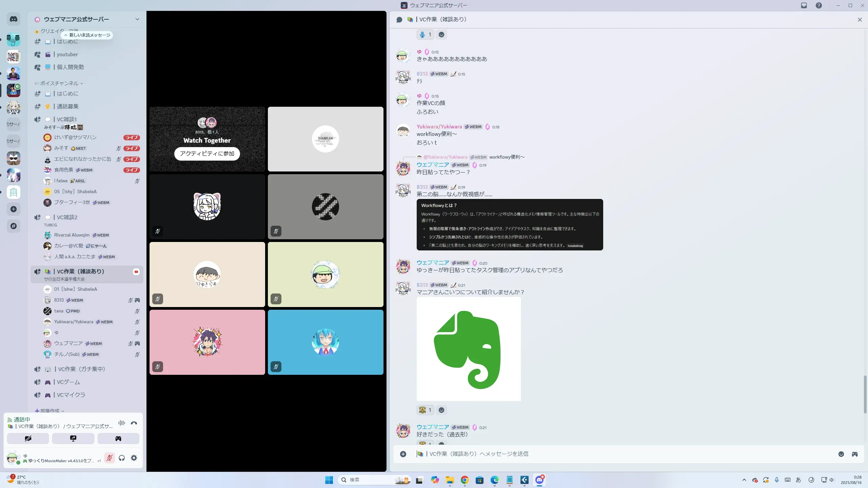Open the Discord inbox icon
This screenshot has width=868, height=488.
point(804,5)
